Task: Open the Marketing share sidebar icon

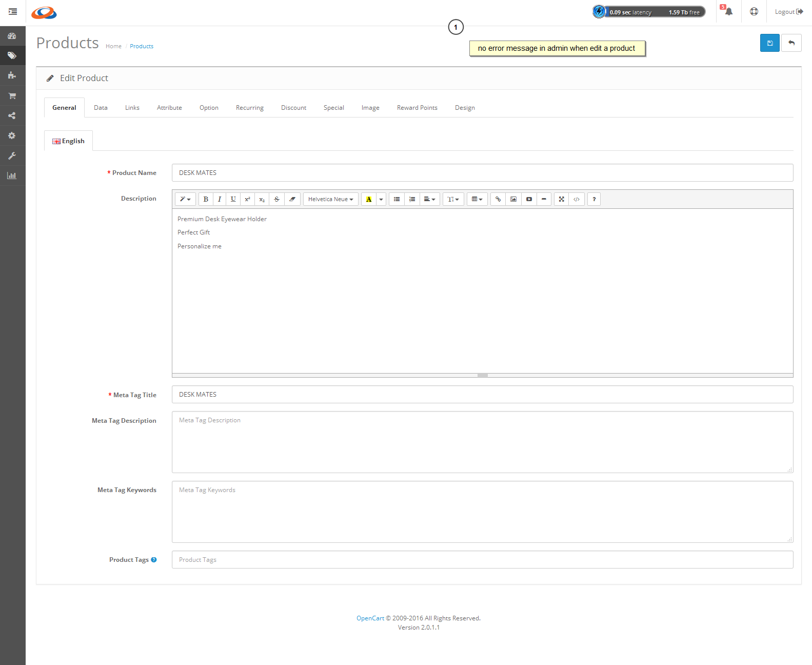Action: [12, 115]
